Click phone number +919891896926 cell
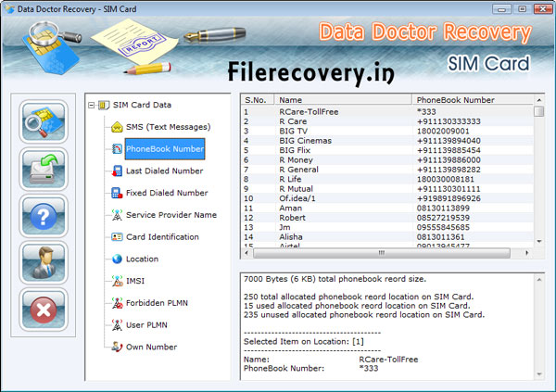The height and width of the screenshot is (392, 556). 449,198
